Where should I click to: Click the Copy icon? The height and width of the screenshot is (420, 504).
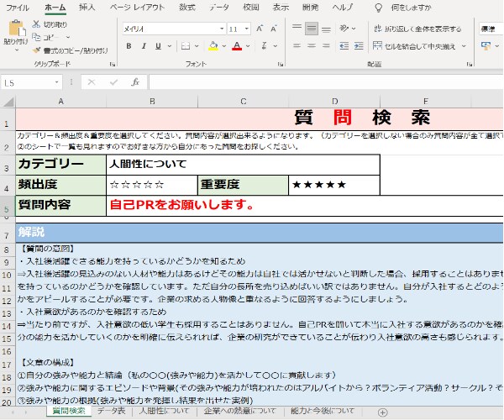[36, 37]
